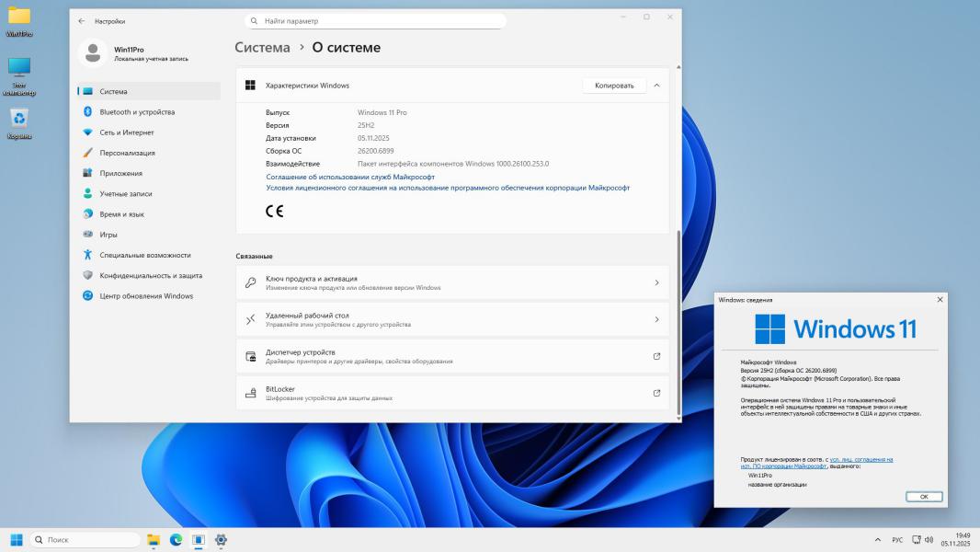The height and width of the screenshot is (552, 980).
Task: Click the Копировать button
Action: click(x=613, y=86)
